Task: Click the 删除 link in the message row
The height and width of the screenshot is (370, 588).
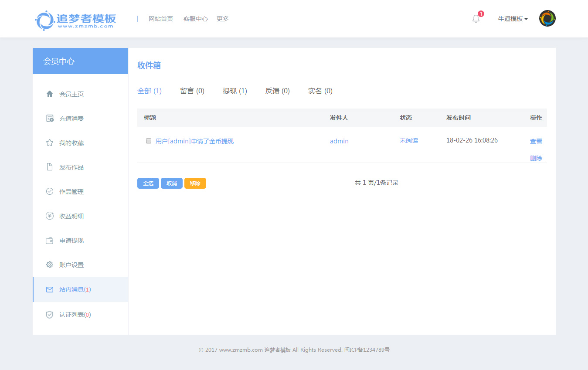Action: pos(536,158)
